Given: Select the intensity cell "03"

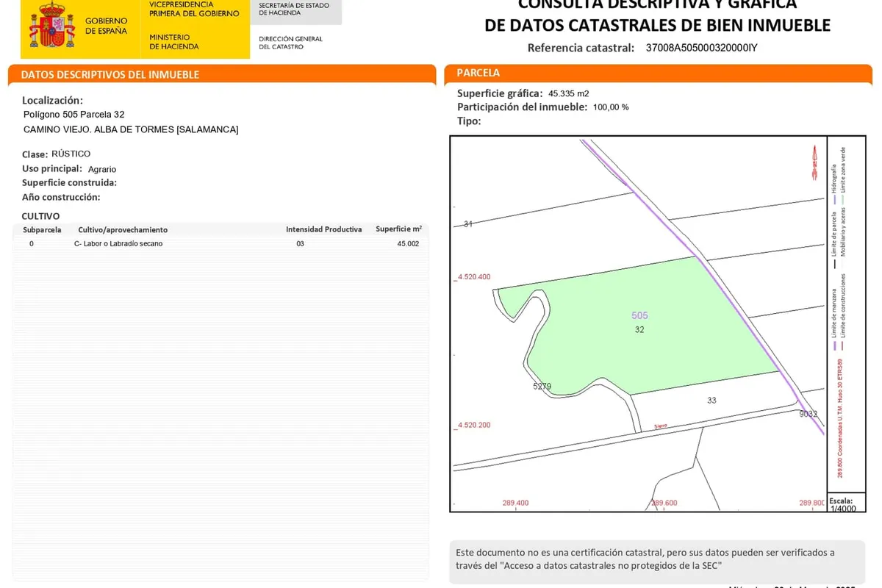Looking at the screenshot, I should coord(300,243).
